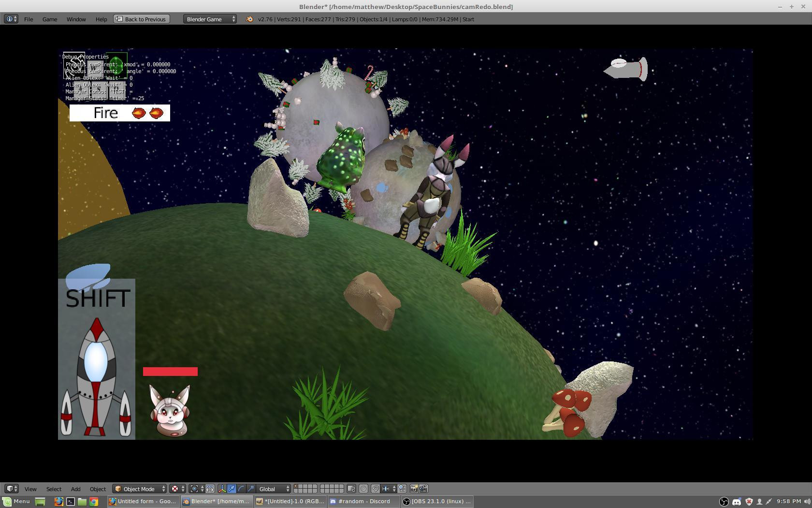Open the Game menu
812x508 pixels.
coord(50,19)
